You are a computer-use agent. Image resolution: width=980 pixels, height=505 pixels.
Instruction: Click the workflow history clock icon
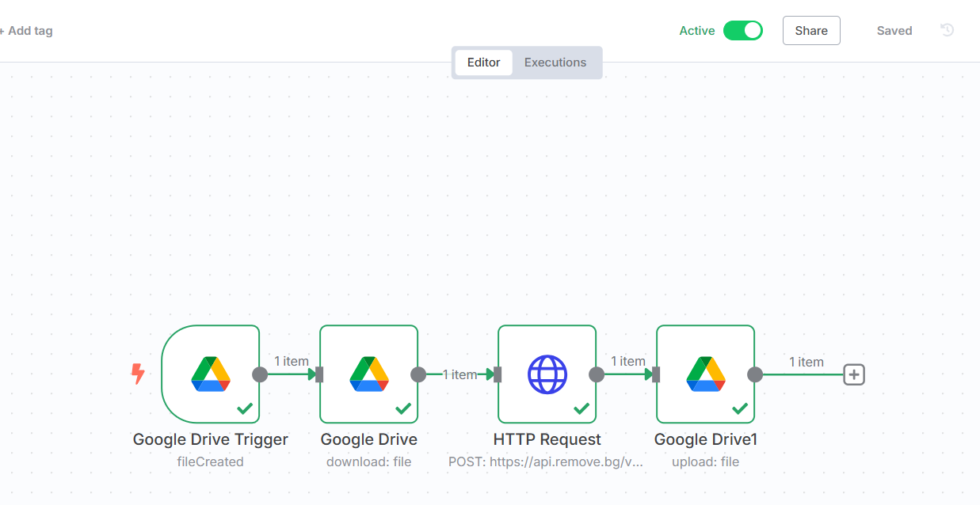pos(948,30)
